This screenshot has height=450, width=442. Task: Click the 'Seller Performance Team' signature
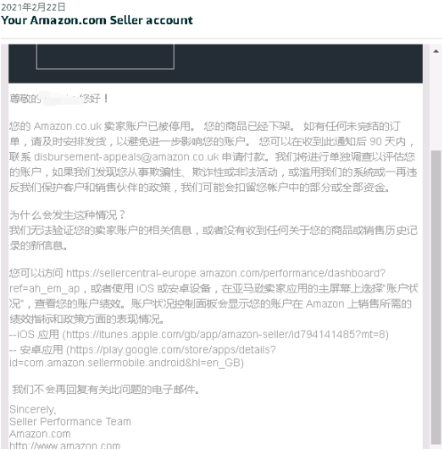70,422
